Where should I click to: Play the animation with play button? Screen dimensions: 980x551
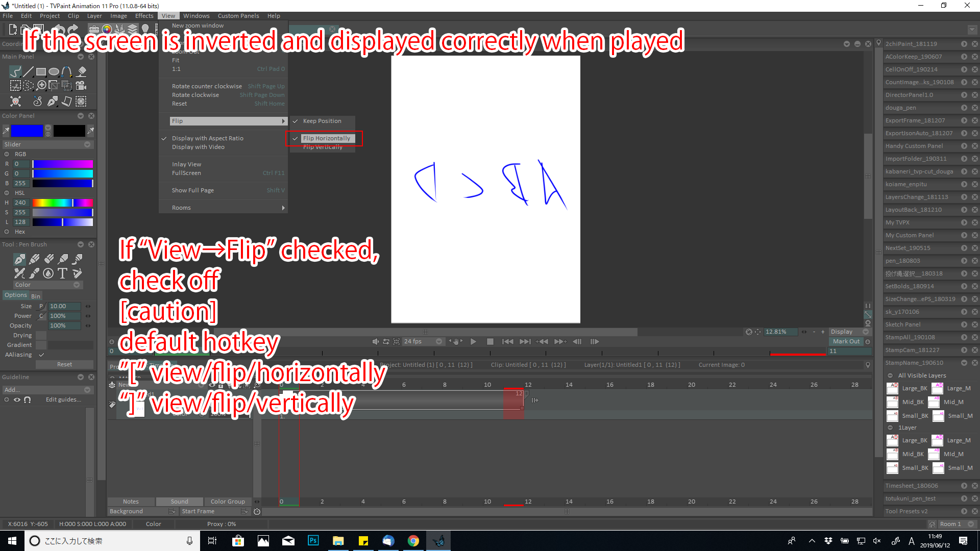pyautogui.click(x=473, y=341)
